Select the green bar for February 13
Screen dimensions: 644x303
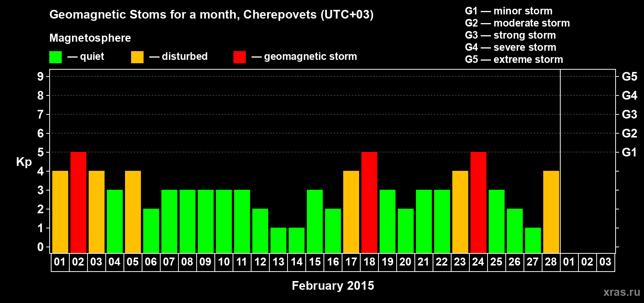pyautogui.click(x=278, y=240)
